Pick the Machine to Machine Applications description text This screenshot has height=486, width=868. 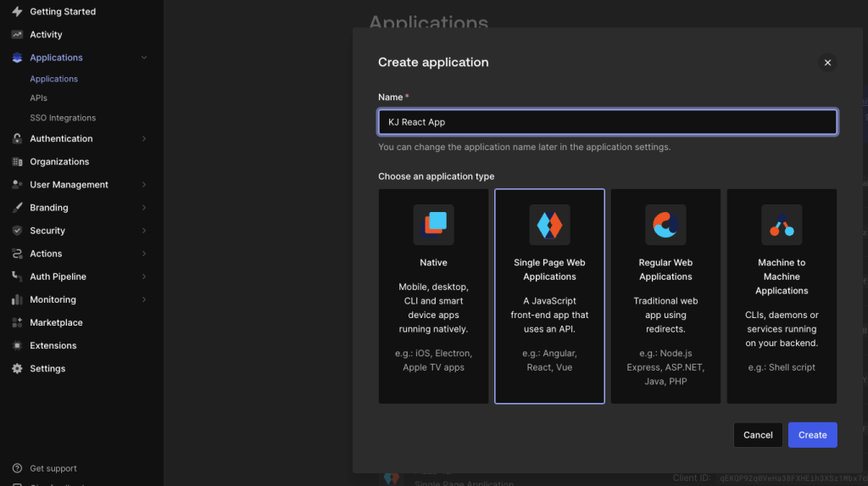[782, 328]
